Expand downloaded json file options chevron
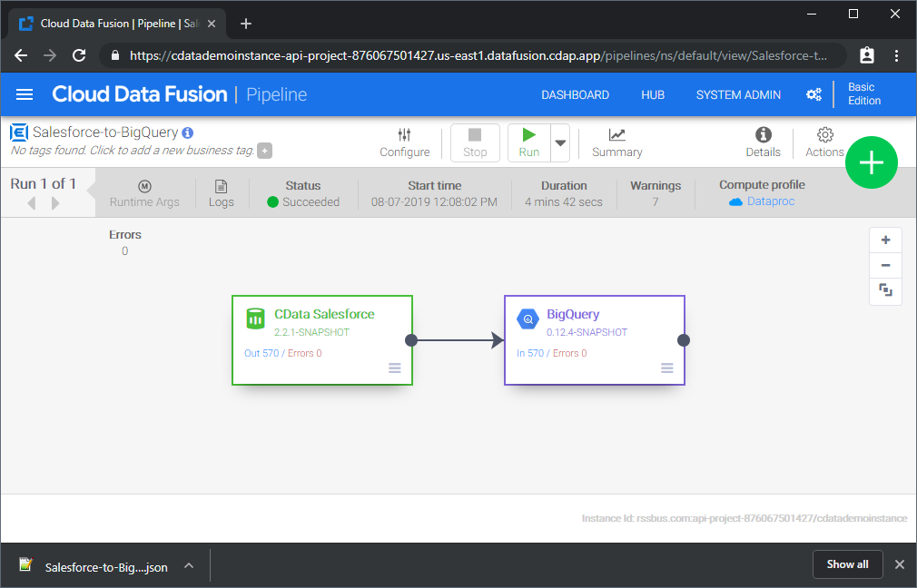917x588 pixels. (189, 565)
